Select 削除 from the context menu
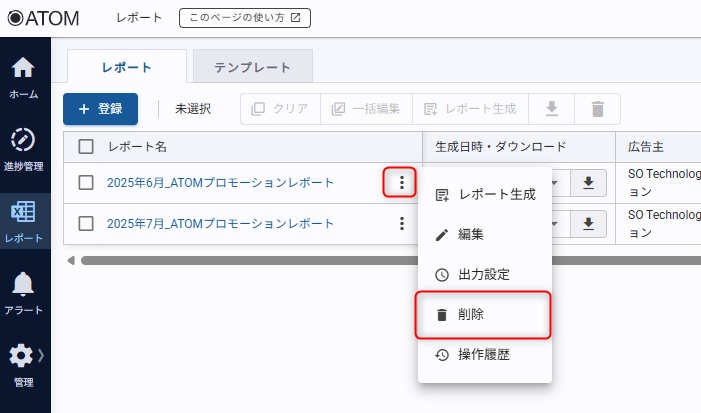Screen dimensions: 701x413 (x=484, y=315)
